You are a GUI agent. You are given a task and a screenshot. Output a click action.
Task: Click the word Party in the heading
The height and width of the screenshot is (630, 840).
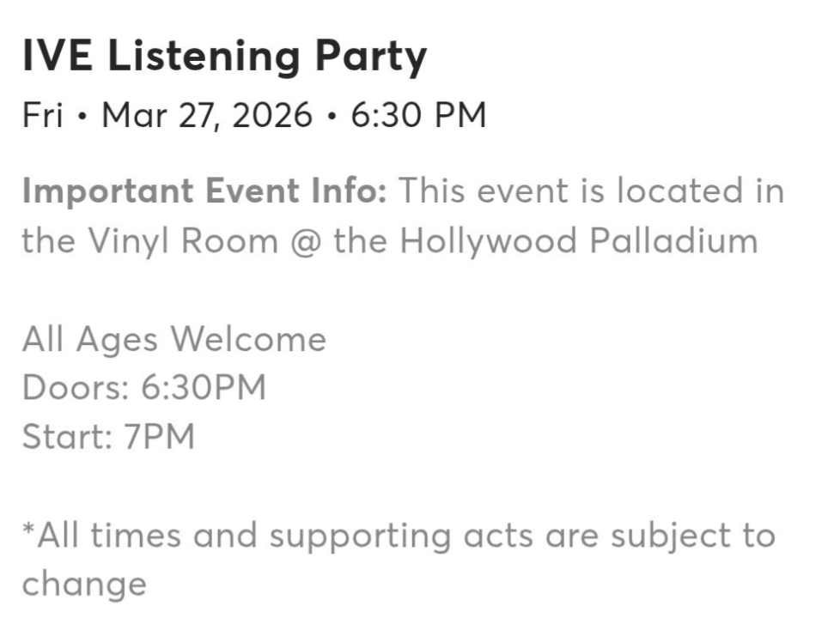pyautogui.click(x=371, y=58)
